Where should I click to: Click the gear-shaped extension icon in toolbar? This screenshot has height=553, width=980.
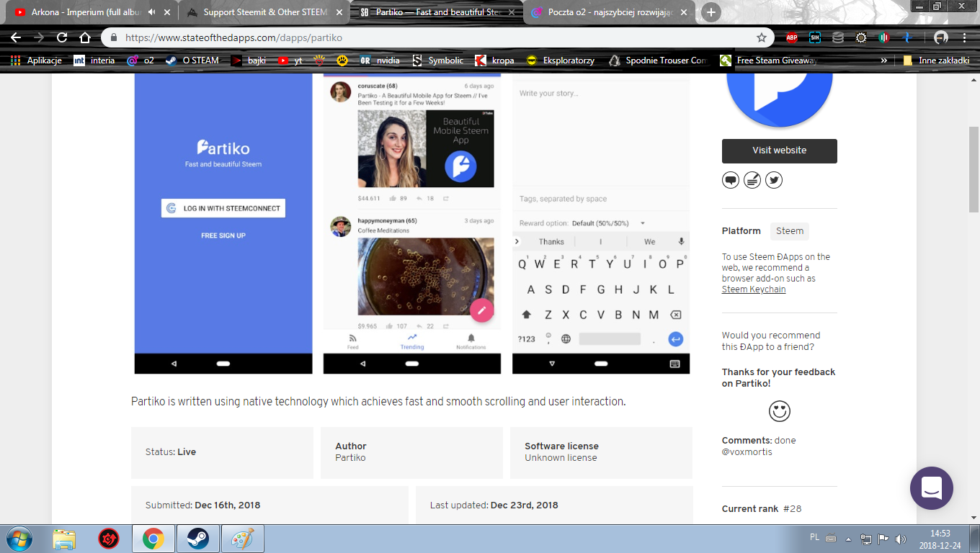pos(861,37)
